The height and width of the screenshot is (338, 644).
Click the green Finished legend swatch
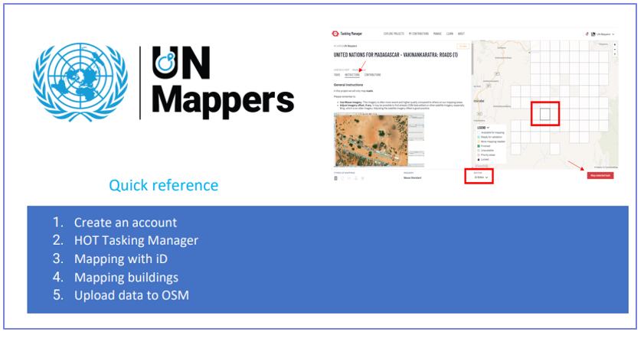(479, 146)
